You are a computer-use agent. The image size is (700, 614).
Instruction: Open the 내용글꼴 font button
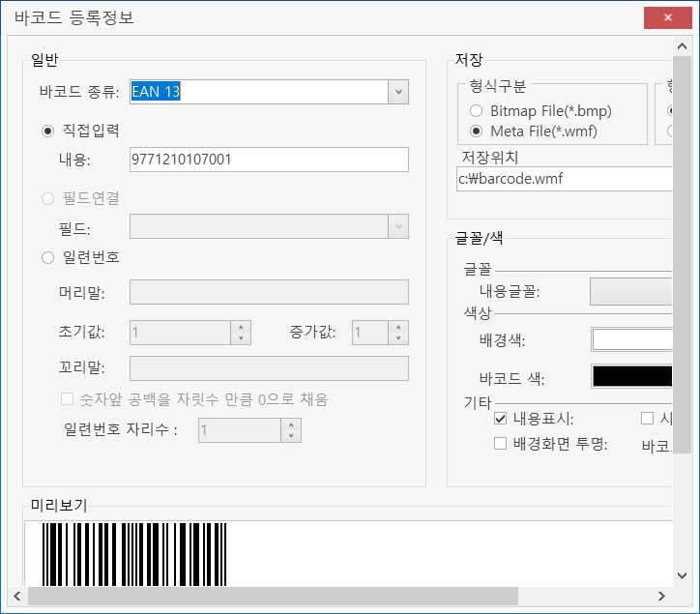(630, 292)
